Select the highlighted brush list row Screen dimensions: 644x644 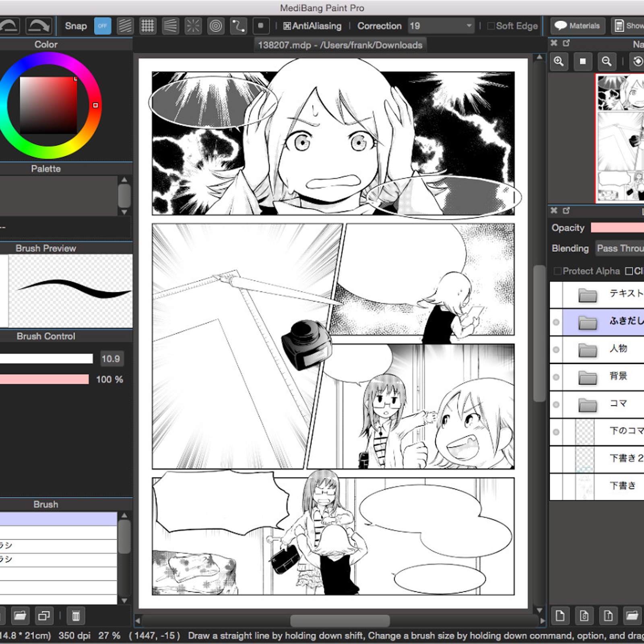pyautogui.click(x=58, y=519)
